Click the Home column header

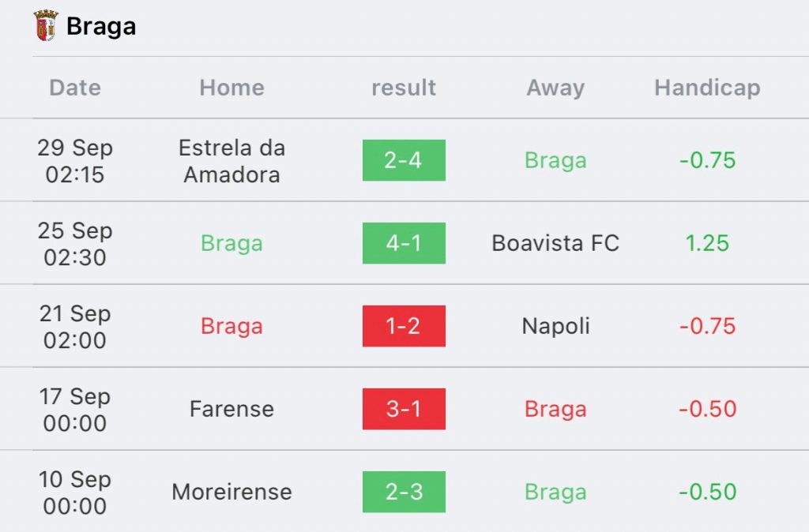pyautogui.click(x=232, y=88)
